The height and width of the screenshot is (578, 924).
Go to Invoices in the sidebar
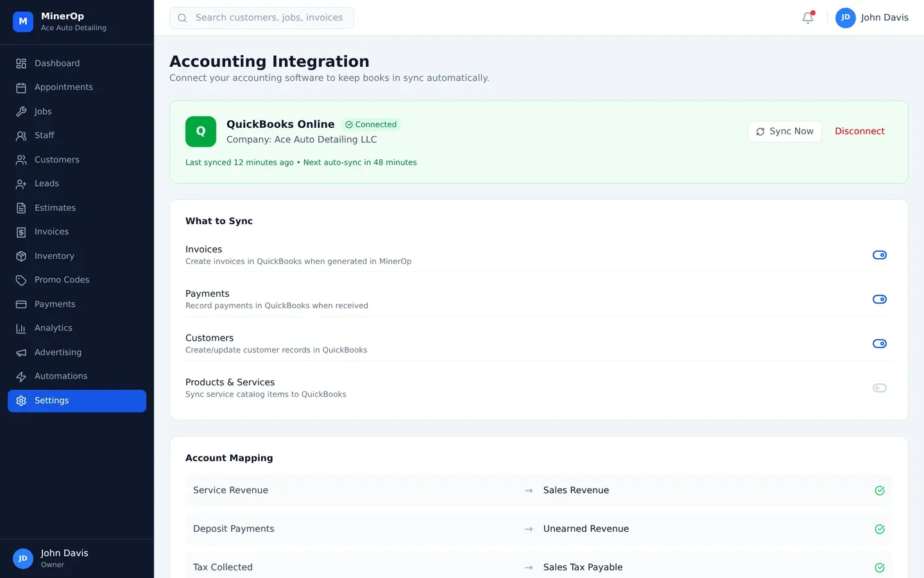[x=51, y=232]
